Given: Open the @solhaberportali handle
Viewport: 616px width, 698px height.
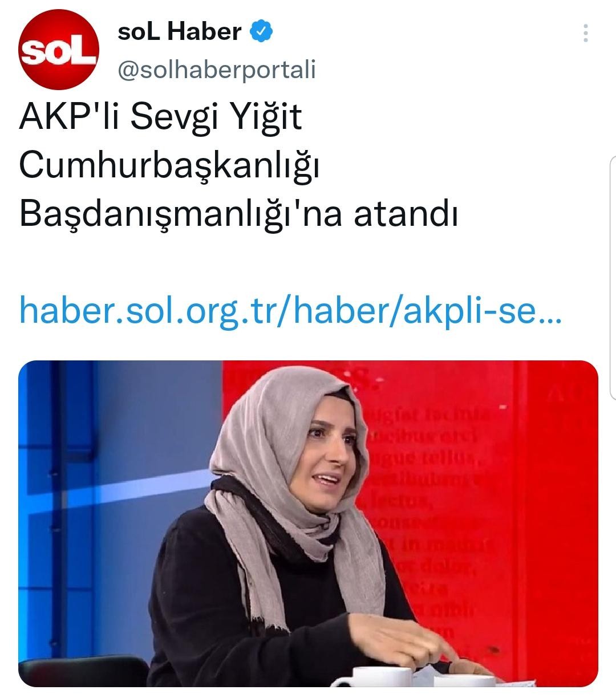Looking at the screenshot, I should [216, 69].
